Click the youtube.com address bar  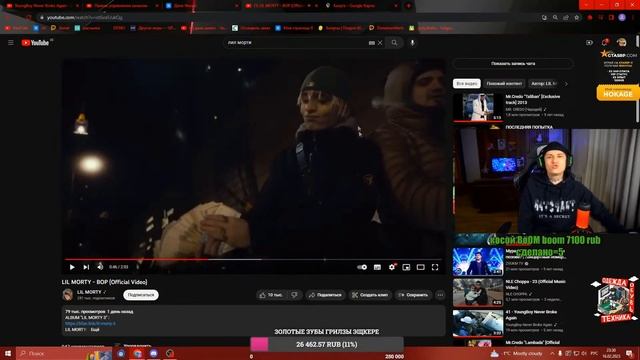tap(286, 18)
